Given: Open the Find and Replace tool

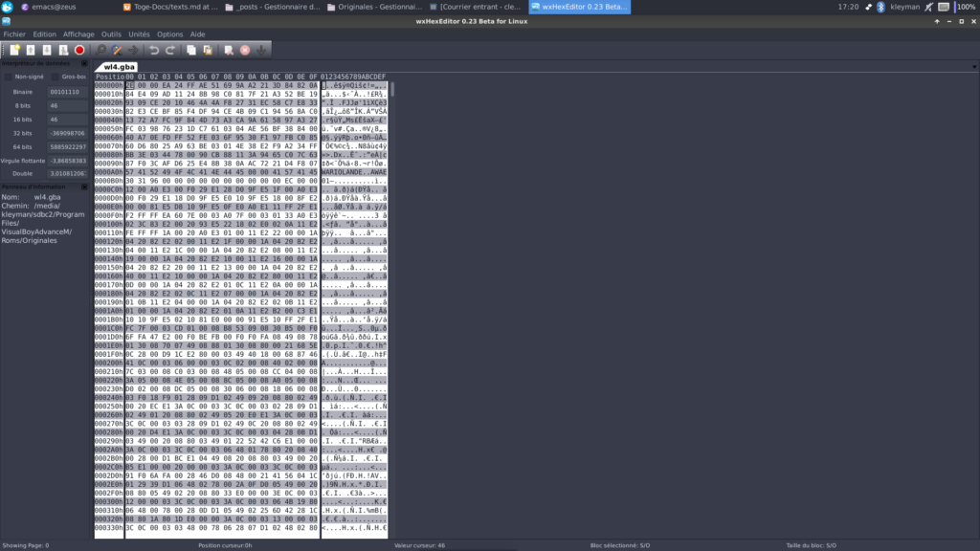Looking at the screenshot, I should click(117, 50).
